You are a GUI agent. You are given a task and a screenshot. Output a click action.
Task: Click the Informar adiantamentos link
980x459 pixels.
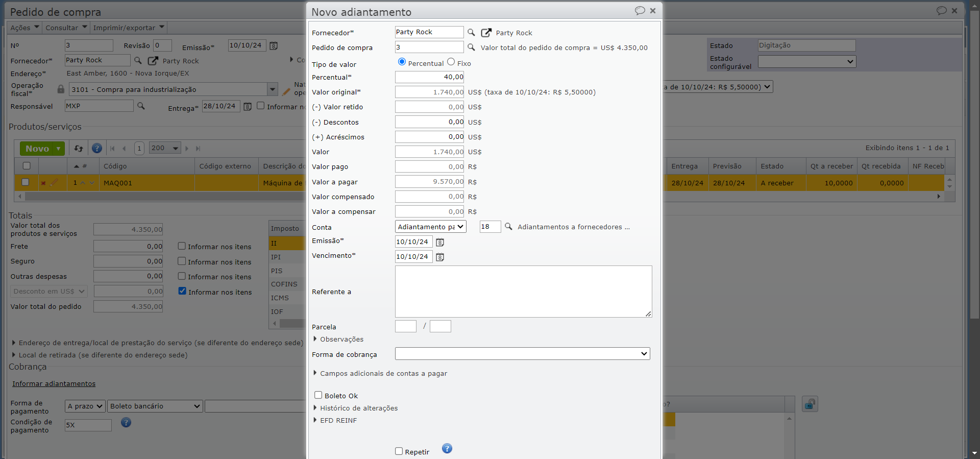54,384
